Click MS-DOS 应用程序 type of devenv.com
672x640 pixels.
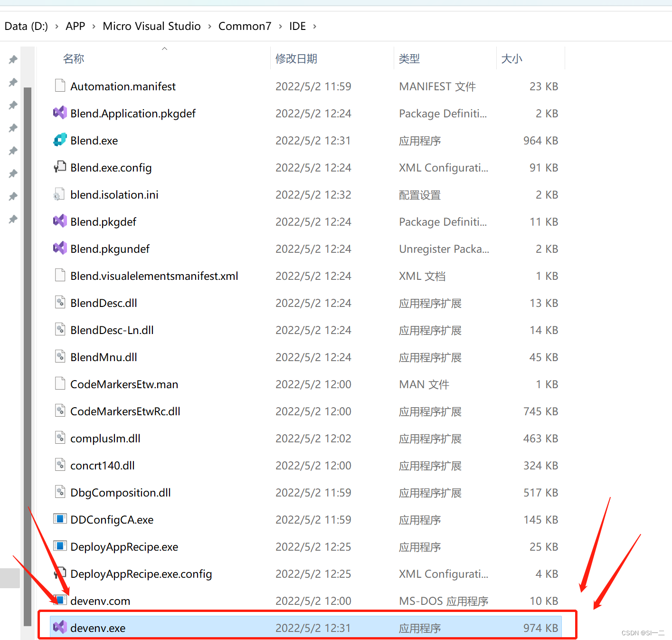click(444, 601)
